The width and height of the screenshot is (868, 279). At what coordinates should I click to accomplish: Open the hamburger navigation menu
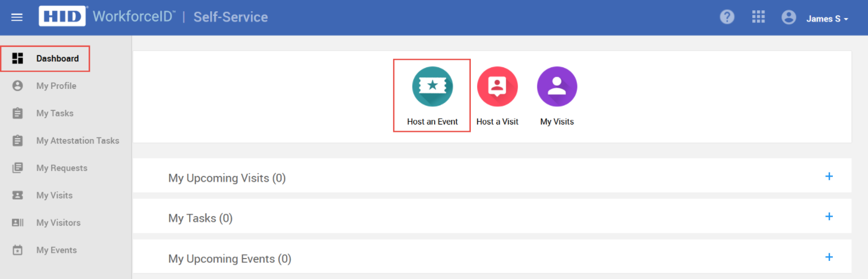tap(17, 17)
